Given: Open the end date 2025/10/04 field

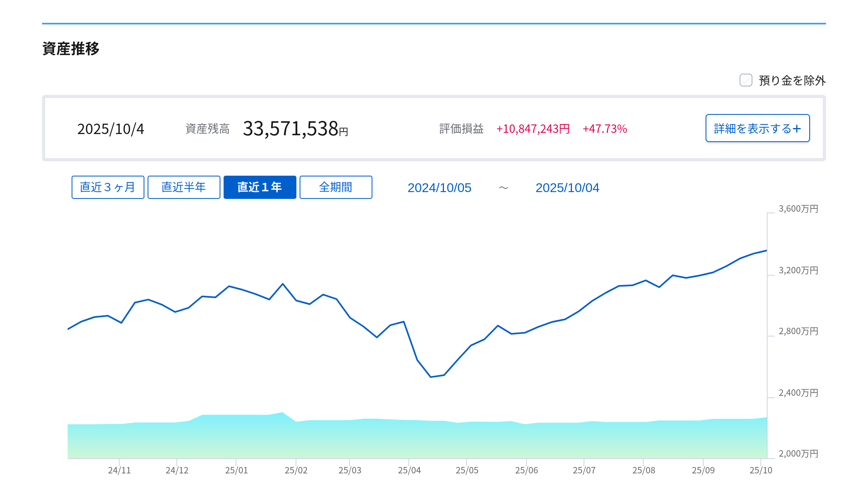Looking at the screenshot, I should (567, 188).
